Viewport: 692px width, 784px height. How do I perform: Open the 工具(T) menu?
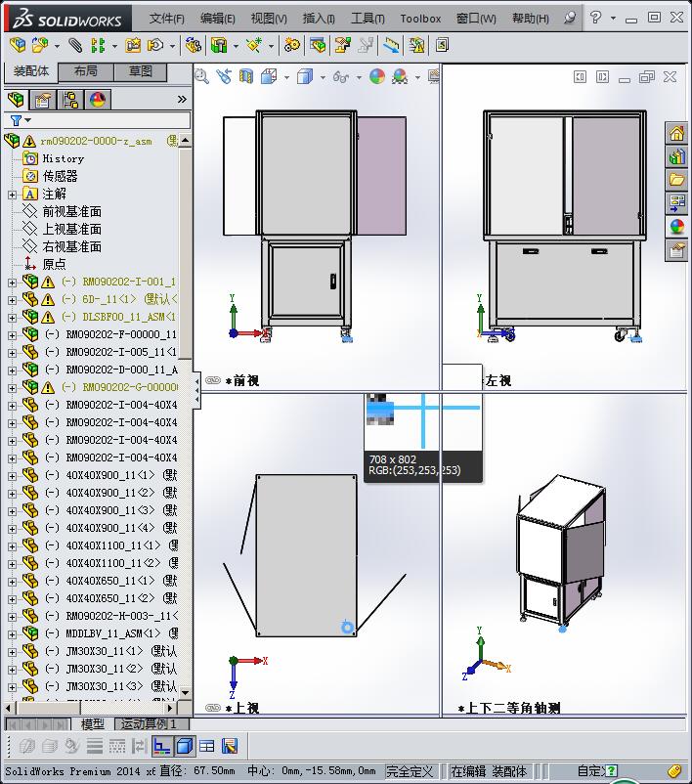(368, 19)
